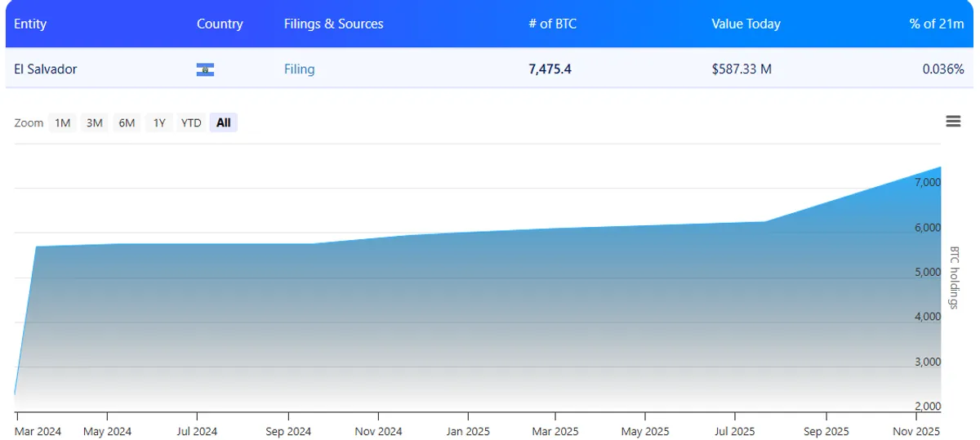Image resolution: width=980 pixels, height=440 pixels.
Task: Click the Sep 2024 axis label
Action: click(x=288, y=431)
